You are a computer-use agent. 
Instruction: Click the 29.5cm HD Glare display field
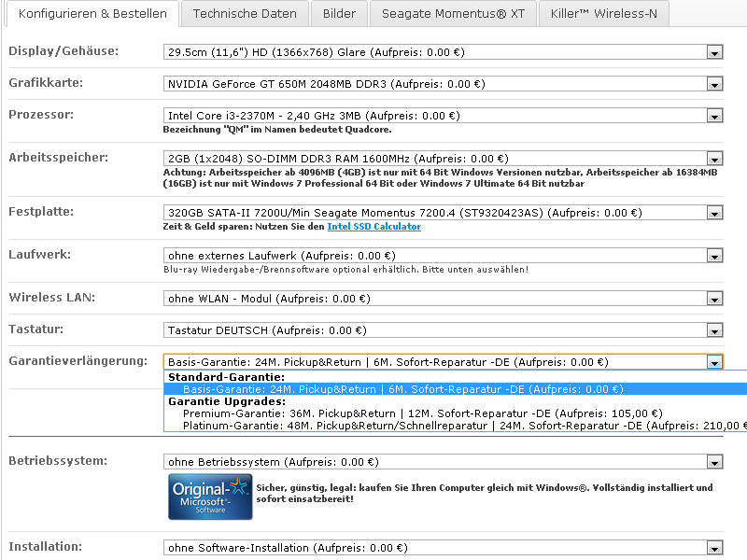pos(443,52)
